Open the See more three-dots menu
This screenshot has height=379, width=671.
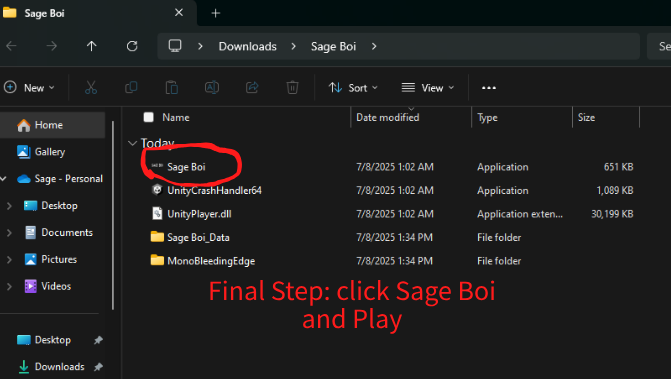point(489,88)
